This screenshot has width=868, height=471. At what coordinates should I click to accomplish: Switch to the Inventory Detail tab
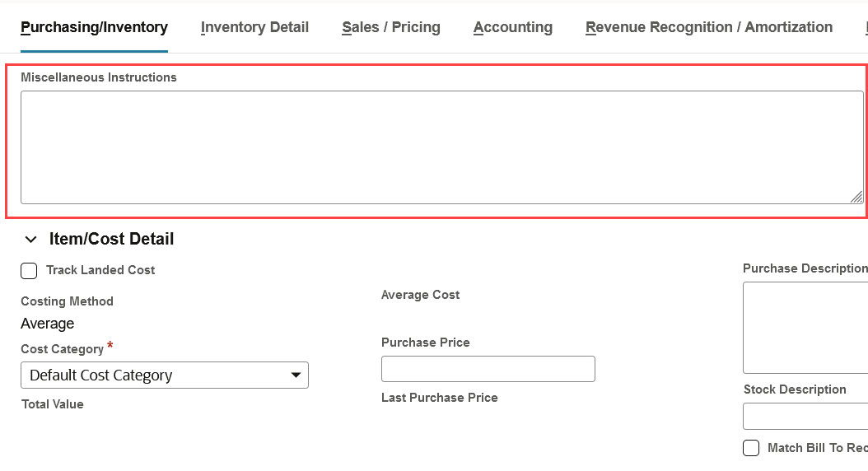point(254,27)
